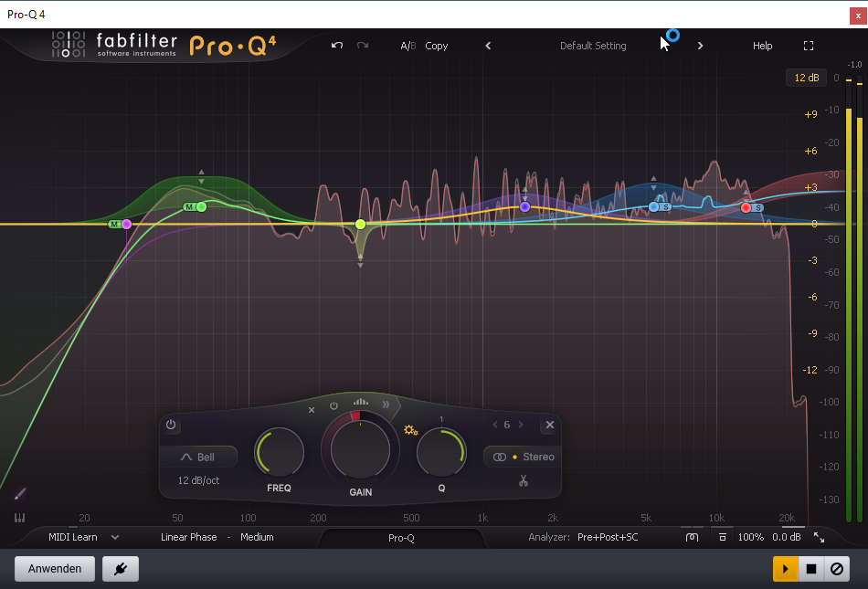Expand dynamics settings with the double chevron

coord(386,405)
